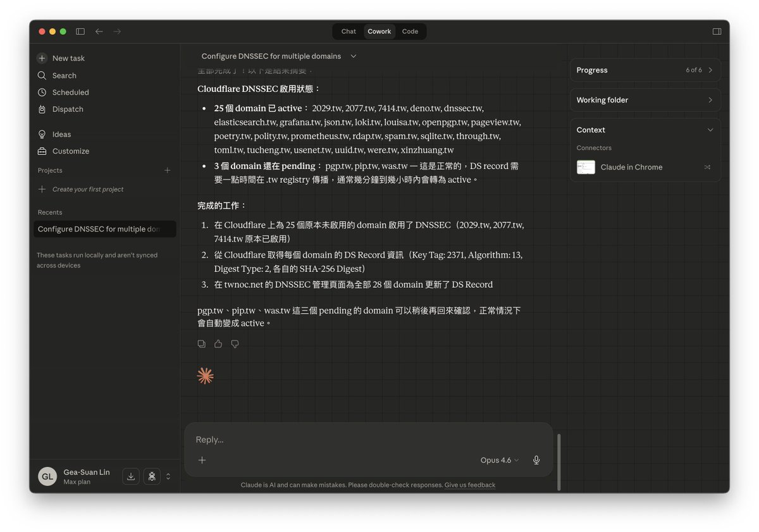Open the download icon beside user profile
Screen dimensions: 759x532
click(x=131, y=476)
